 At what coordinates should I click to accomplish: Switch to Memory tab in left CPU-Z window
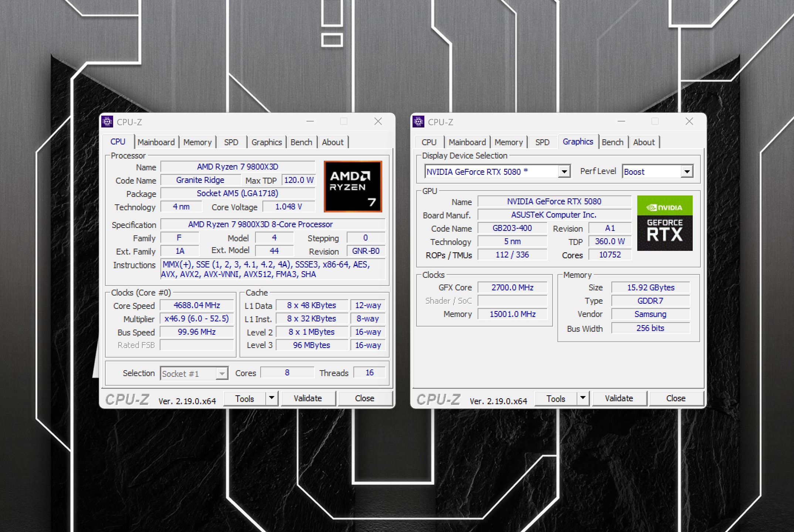pyautogui.click(x=197, y=142)
